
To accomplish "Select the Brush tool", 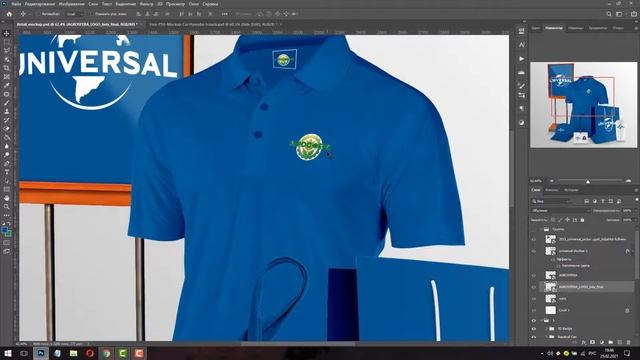I will [7, 103].
